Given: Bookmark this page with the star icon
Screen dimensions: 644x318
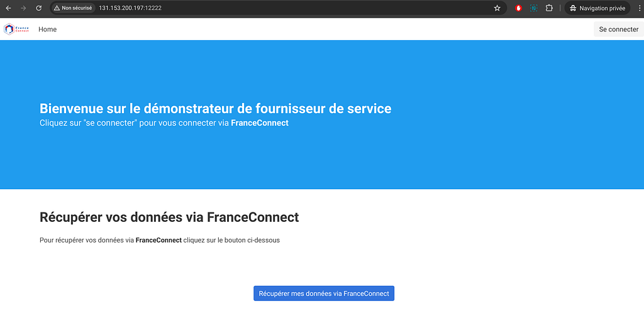Looking at the screenshot, I should pos(497,8).
